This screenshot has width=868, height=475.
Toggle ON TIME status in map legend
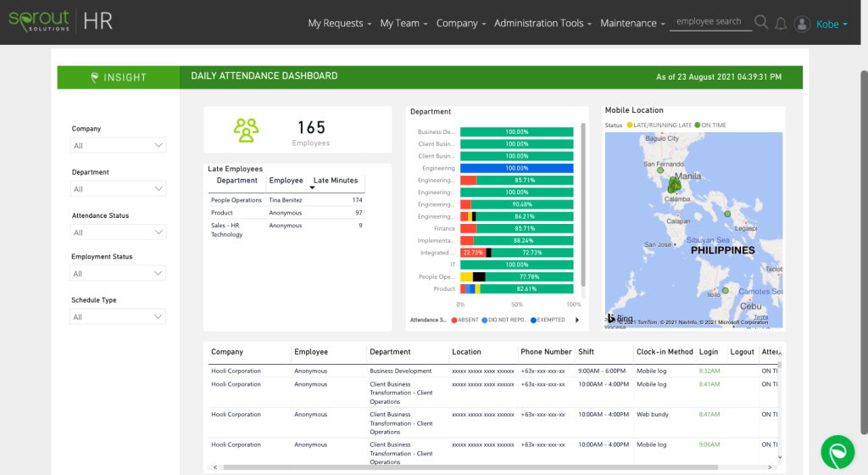click(710, 125)
